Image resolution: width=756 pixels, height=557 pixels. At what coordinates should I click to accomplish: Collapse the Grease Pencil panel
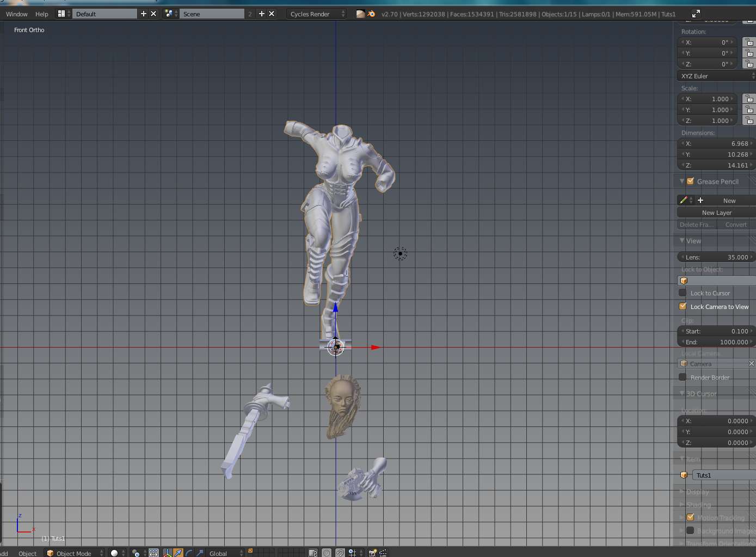point(682,181)
